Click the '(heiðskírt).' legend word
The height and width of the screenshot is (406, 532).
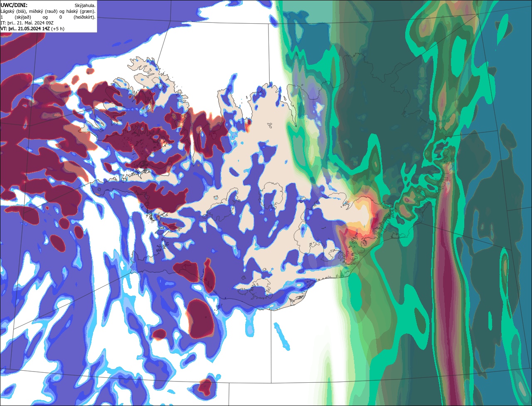[x=84, y=17]
